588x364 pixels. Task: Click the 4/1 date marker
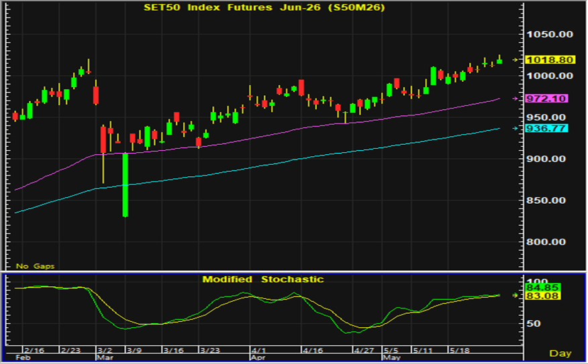click(258, 351)
